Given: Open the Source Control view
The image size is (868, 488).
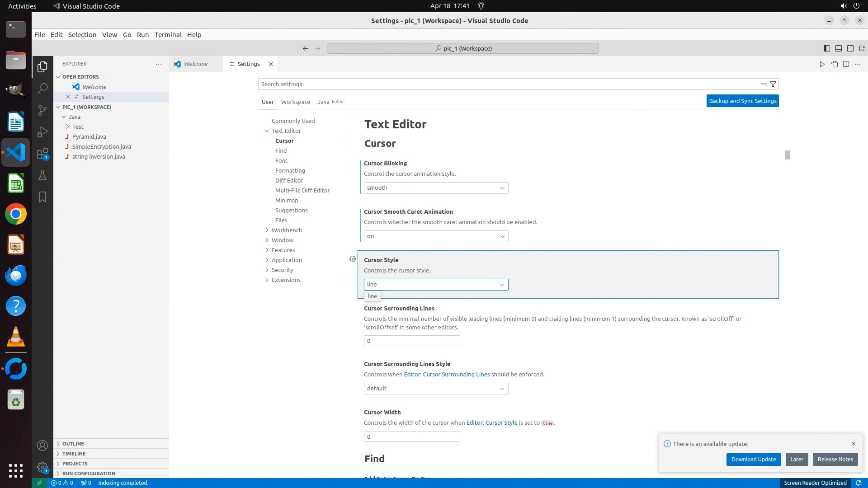Looking at the screenshot, I should tap(42, 110).
